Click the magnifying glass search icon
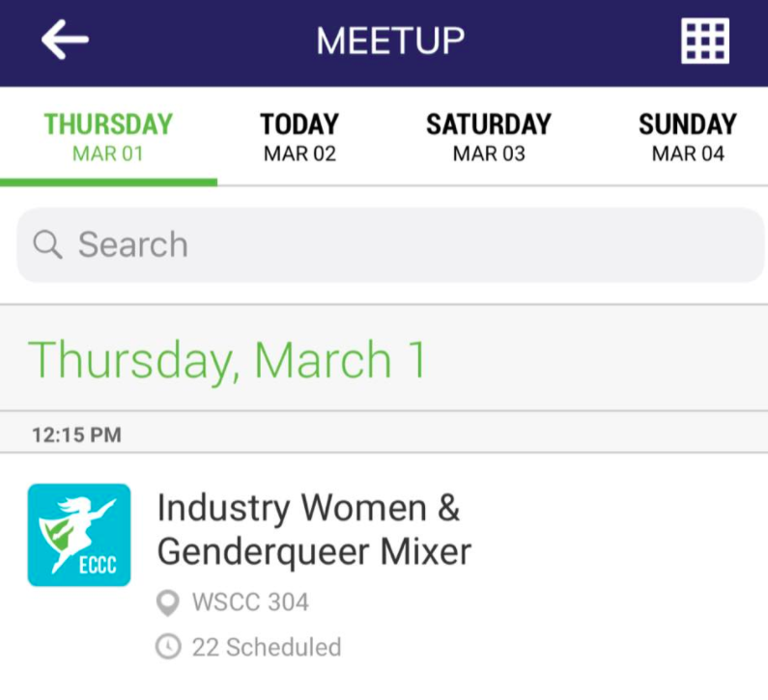 click(47, 244)
